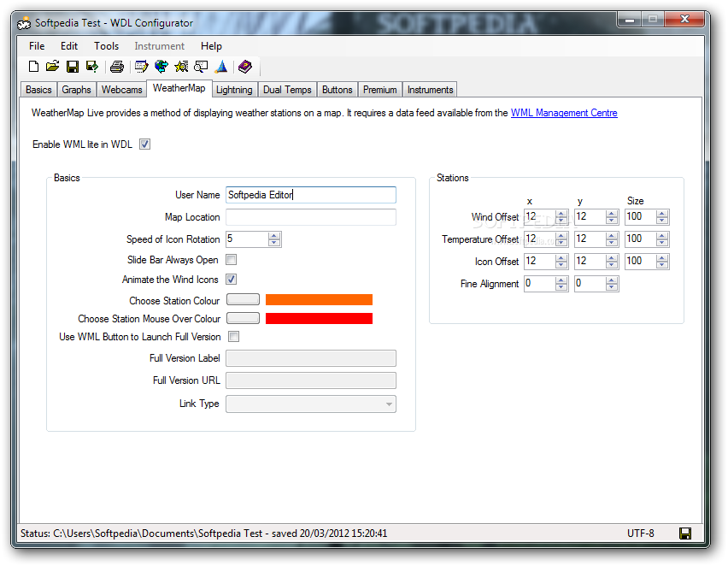The width and height of the screenshot is (728, 566).
Task: Open the Edit menu
Action: (69, 46)
